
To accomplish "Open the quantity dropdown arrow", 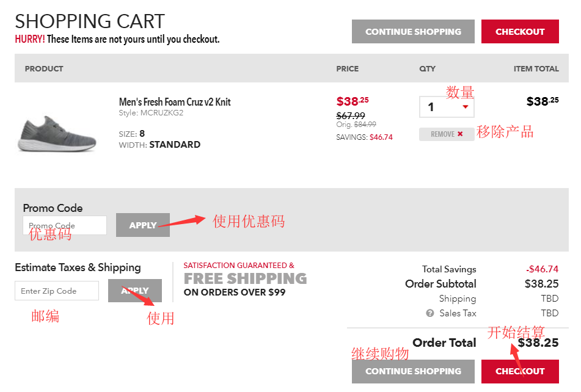I will click(466, 107).
